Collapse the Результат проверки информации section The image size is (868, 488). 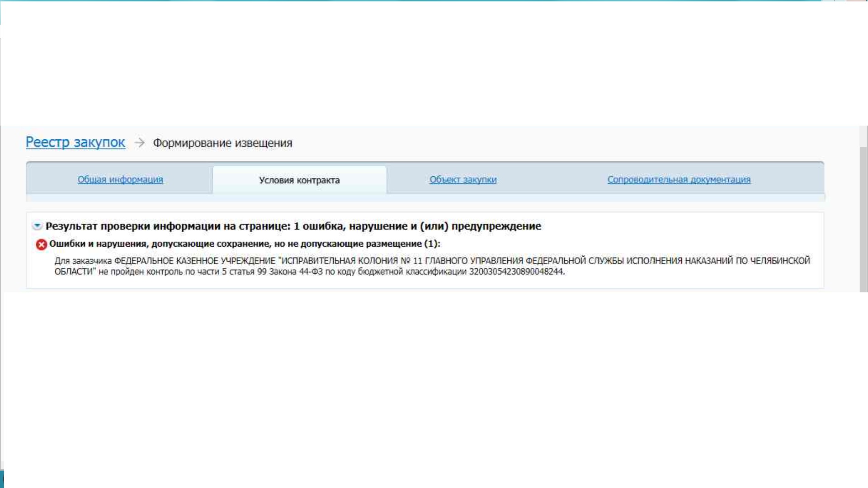37,226
